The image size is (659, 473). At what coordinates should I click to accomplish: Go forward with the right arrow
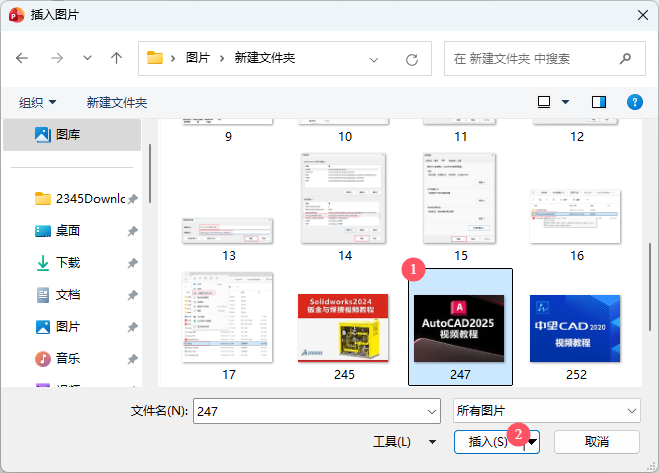click(57, 58)
